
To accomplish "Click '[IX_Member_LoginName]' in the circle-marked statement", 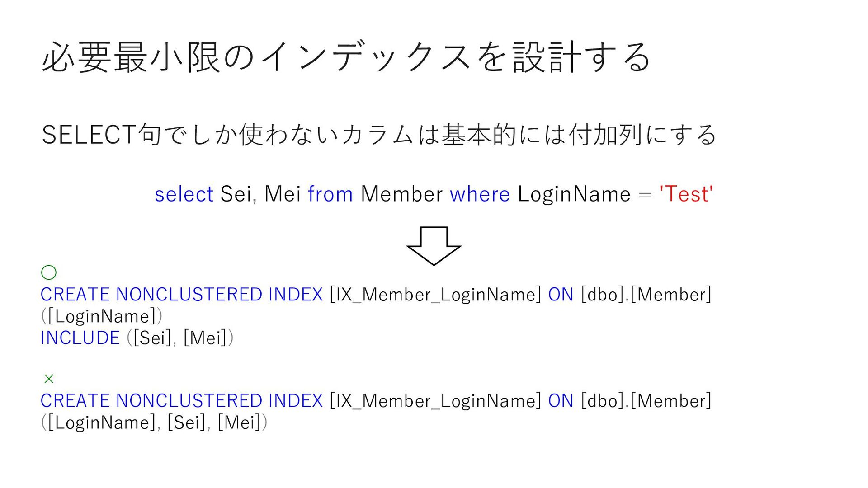I will [x=435, y=295].
